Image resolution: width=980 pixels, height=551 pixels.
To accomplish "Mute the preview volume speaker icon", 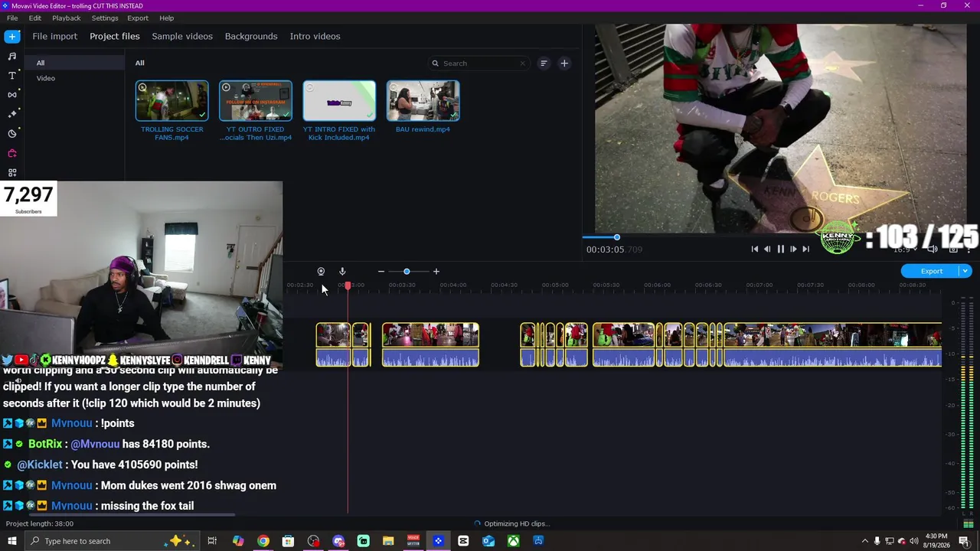I will pos(933,249).
